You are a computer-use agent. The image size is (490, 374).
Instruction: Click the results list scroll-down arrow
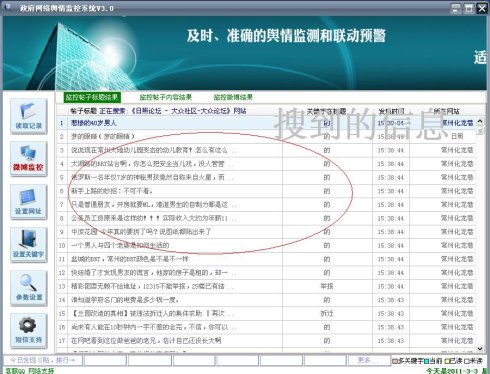(x=480, y=348)
